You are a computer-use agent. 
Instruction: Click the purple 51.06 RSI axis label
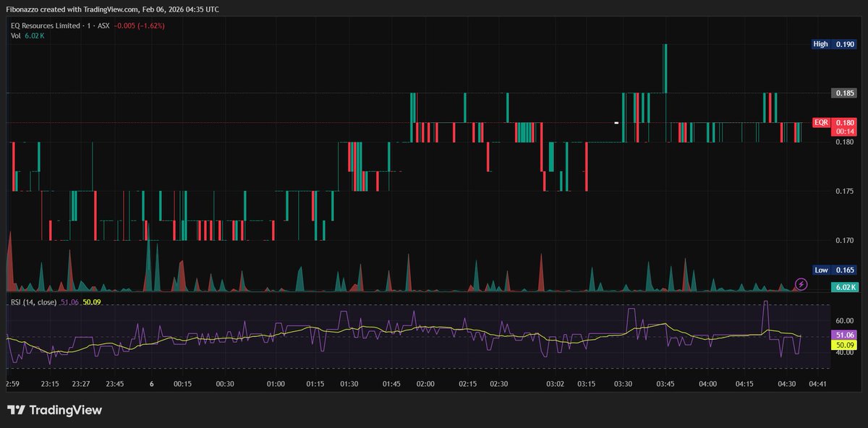pos(844,335)
